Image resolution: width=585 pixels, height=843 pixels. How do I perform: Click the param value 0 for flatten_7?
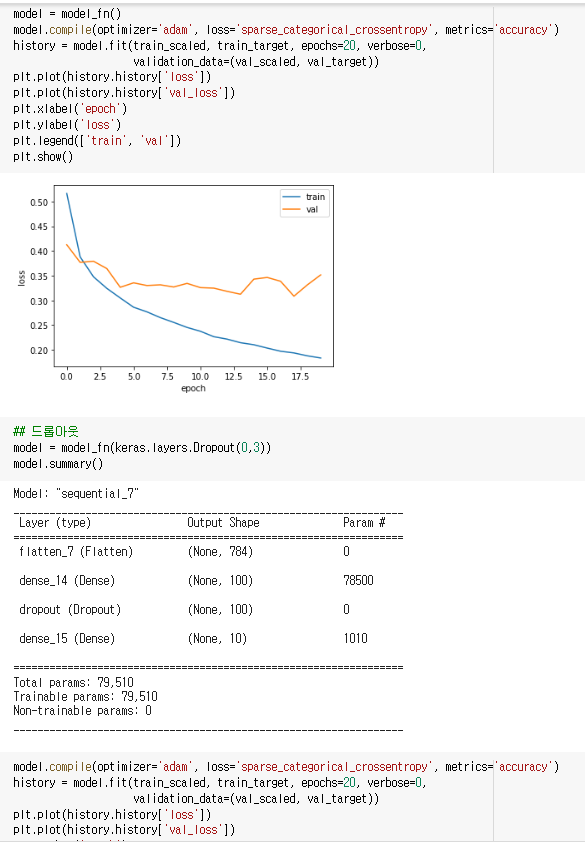(x=346, y=552)
